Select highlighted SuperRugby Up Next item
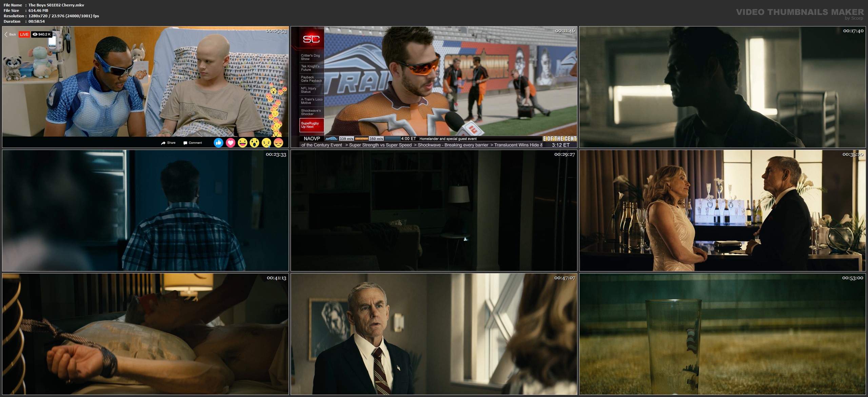Screen dimensions: 868x397 [312, 125]
